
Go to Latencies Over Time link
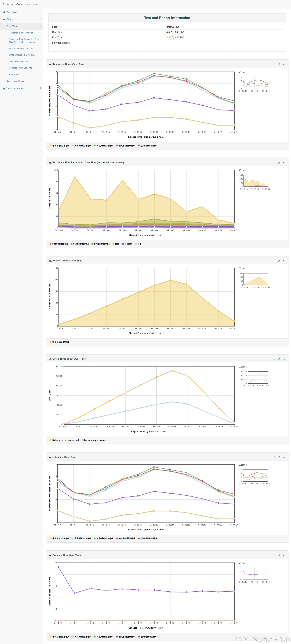point(18,61)
